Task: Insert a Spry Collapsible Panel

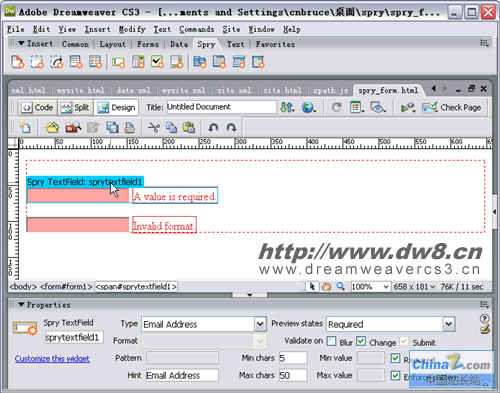Action: click(258, 62)
